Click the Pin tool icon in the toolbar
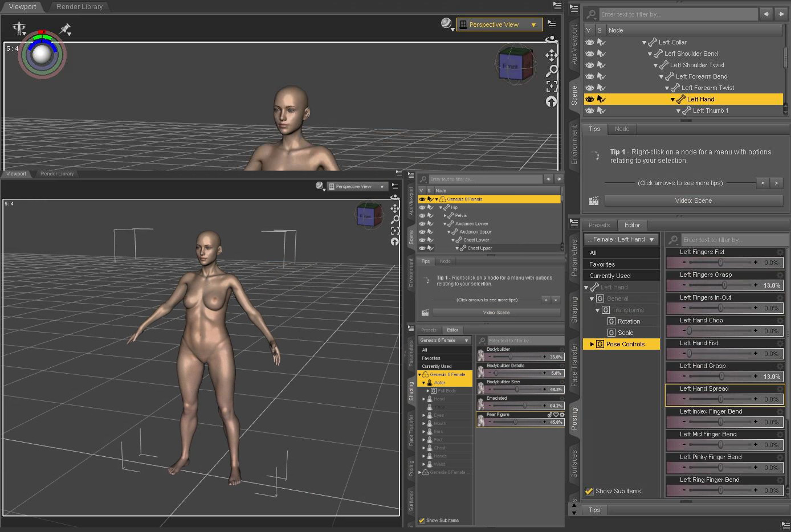The image size is (791, 532). click(x=66, y=30)
